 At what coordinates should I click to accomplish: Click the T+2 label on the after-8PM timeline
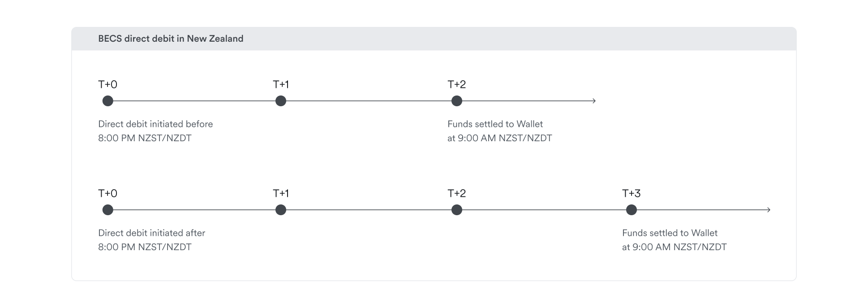tap(456, 193)
